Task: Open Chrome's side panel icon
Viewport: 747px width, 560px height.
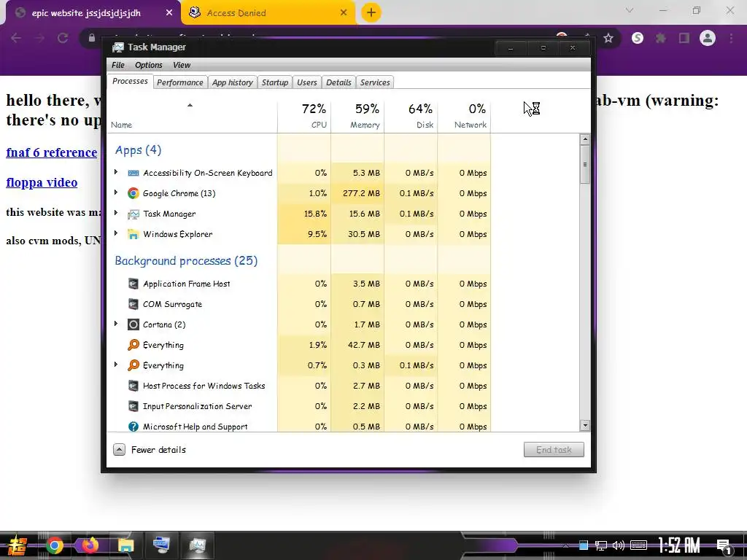Action: click(684, 38)
